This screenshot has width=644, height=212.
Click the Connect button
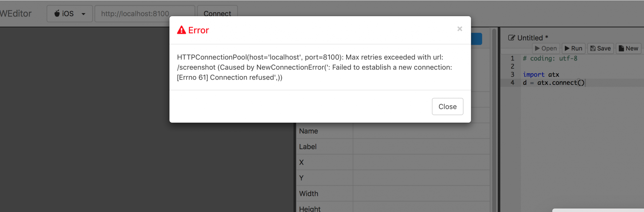[x=217, y=14]
